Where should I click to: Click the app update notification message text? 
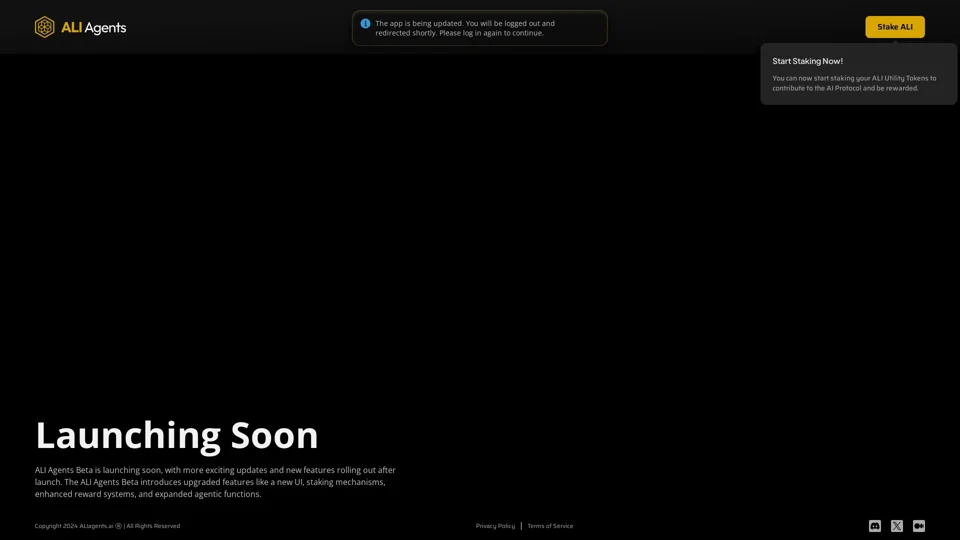click(465, 28)
